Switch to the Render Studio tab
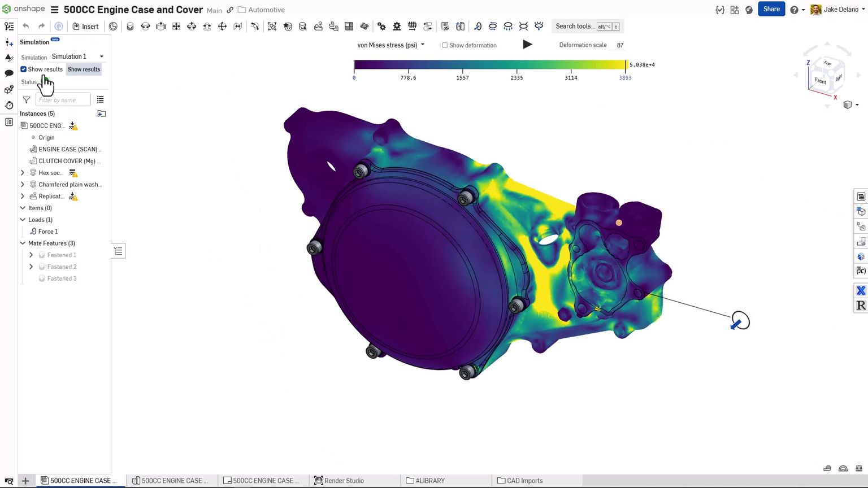The width and height of the screenshot is (868, 488). (345, 481)
